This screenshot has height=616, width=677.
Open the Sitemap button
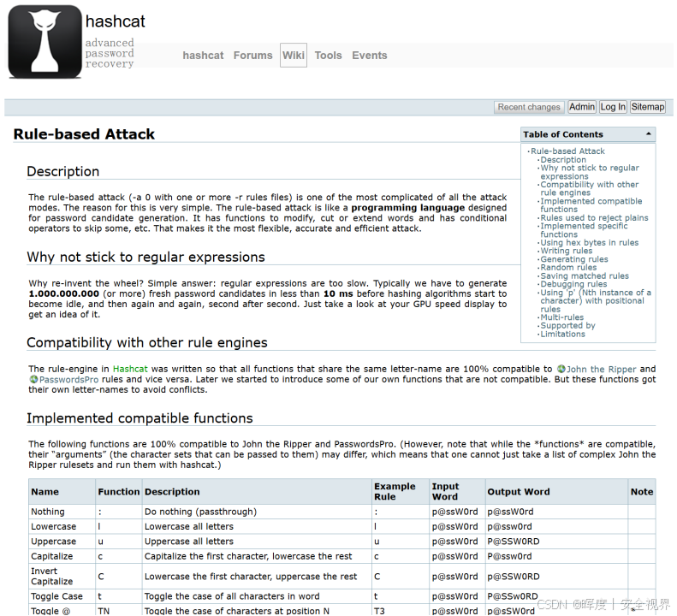[x=648, y=107]
